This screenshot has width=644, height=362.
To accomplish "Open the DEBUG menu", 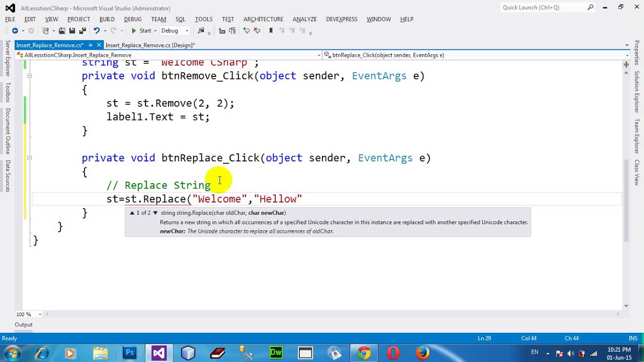I will [x=133, y=19].
